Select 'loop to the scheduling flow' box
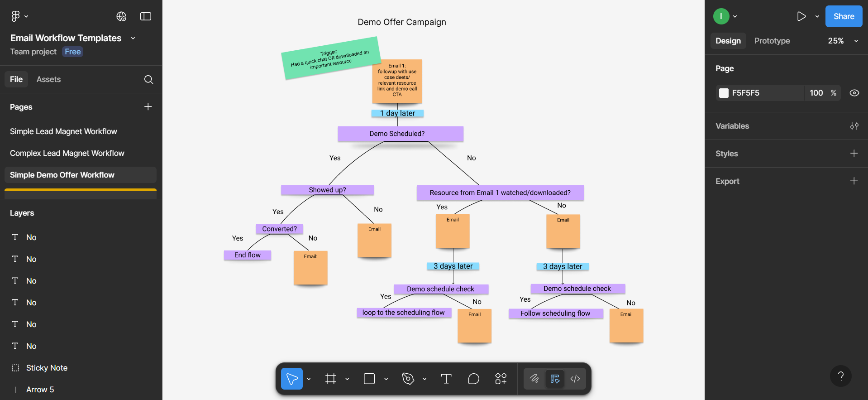Viewport: 868px width, 400px height. click(404, 313)
